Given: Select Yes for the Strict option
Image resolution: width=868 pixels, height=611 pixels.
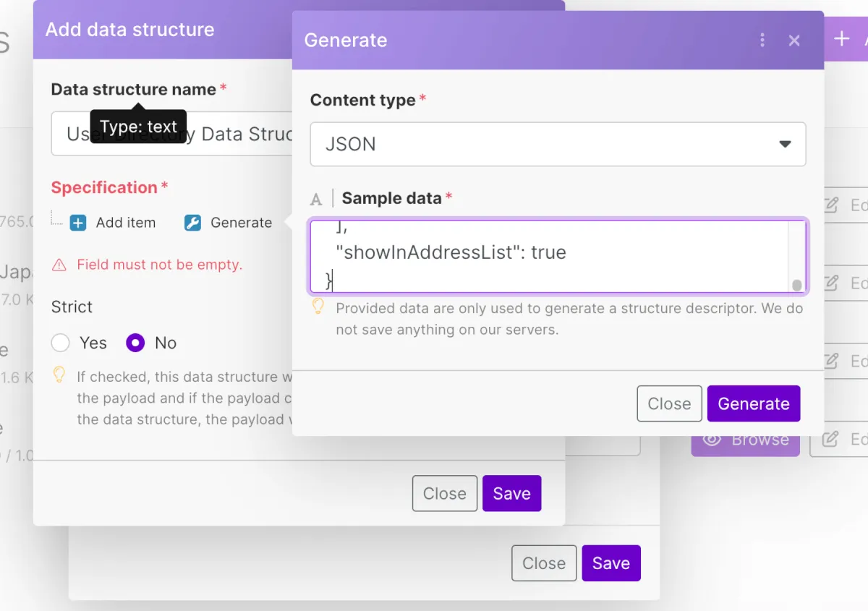Looking at the screenshot, I should [61, 343].
